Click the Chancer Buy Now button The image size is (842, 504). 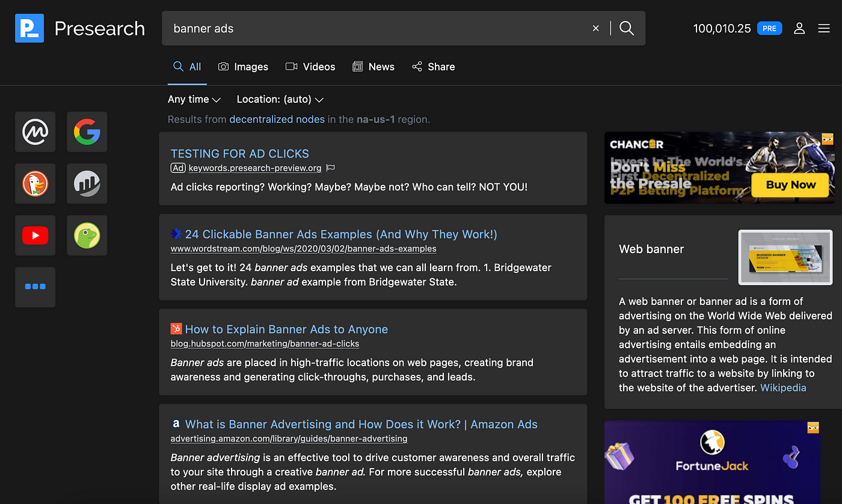pos(790,185)
